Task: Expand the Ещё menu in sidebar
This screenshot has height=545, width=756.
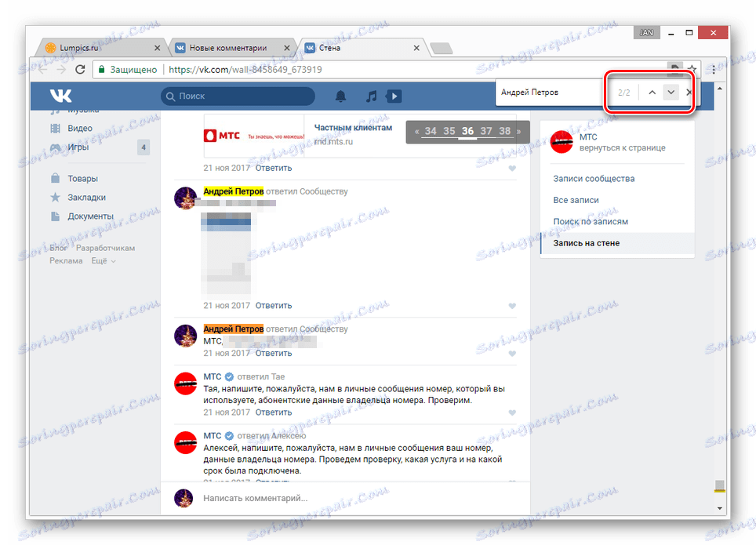Action: point(104,261)
